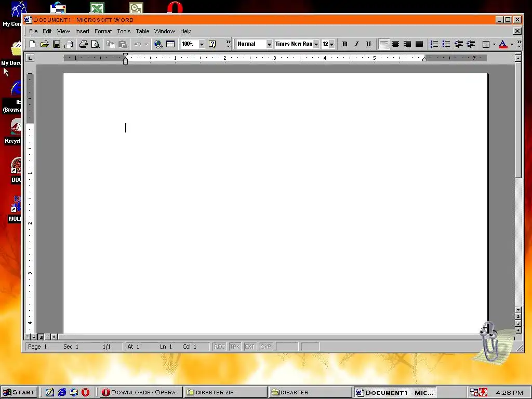Set Align Left paragraph alignment
The width and height of the screenshot is (532, 399).
(383, 44)
